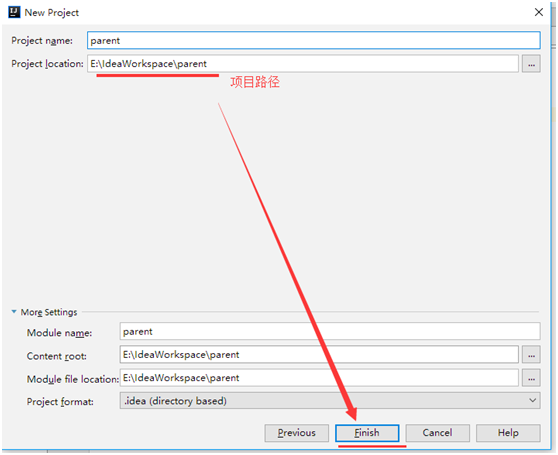Open the Project format dropdown
Viewport: 558px width, 455px height.
coord(330,401)
